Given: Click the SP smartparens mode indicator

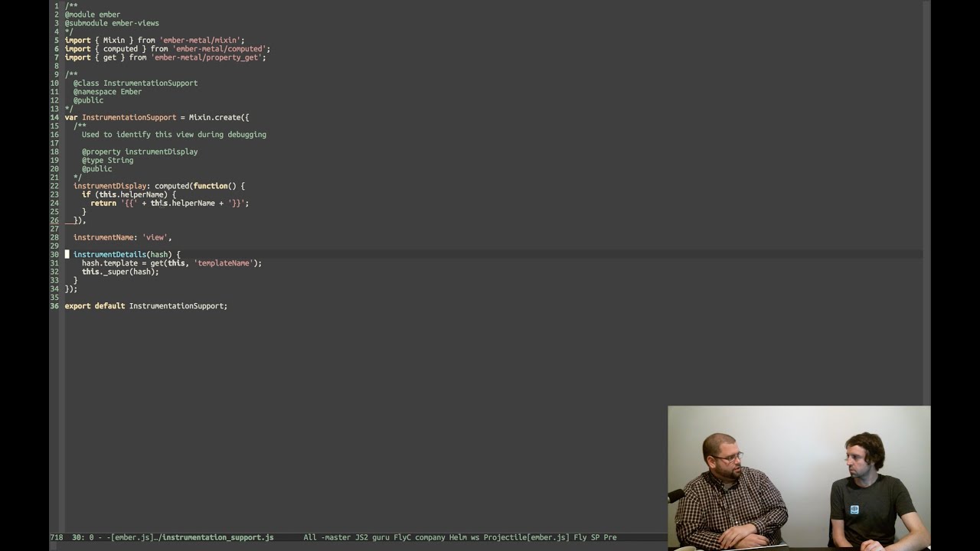Looking at the screenshot, I should [x=595, y=537].
